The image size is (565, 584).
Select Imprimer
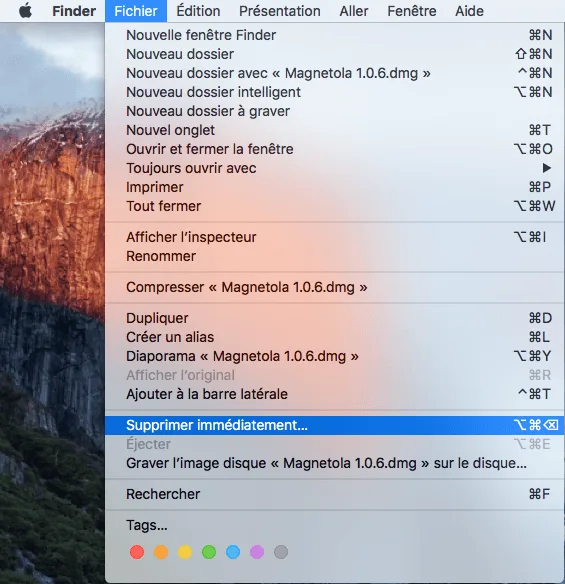pos(334,187)
